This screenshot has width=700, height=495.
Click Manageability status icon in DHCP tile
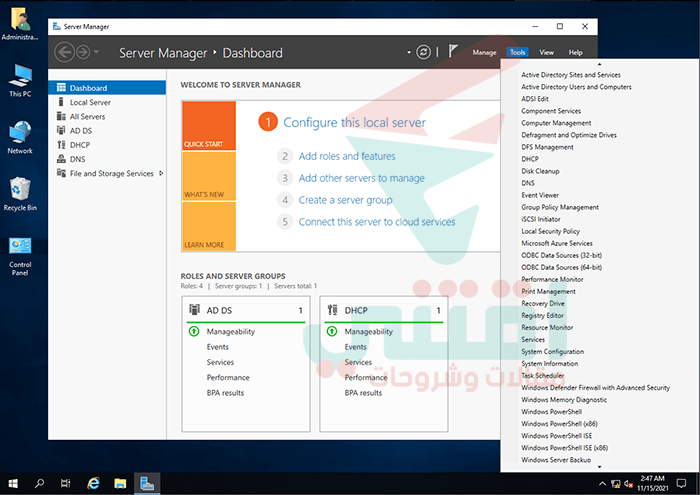(332, 331)
